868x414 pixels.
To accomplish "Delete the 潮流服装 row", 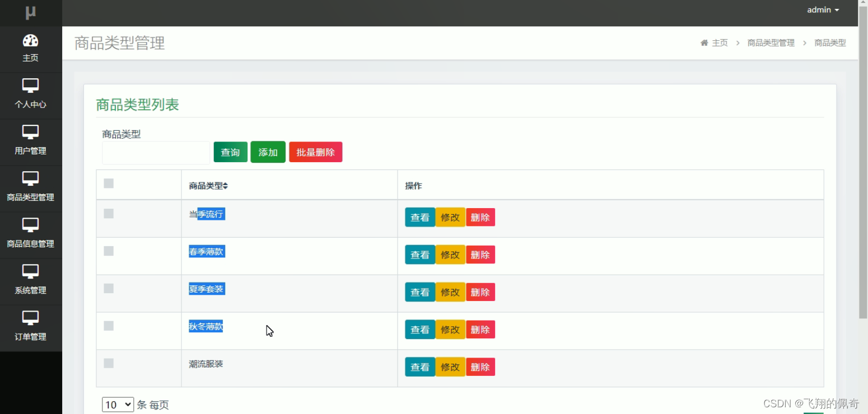I will [480, 367].
